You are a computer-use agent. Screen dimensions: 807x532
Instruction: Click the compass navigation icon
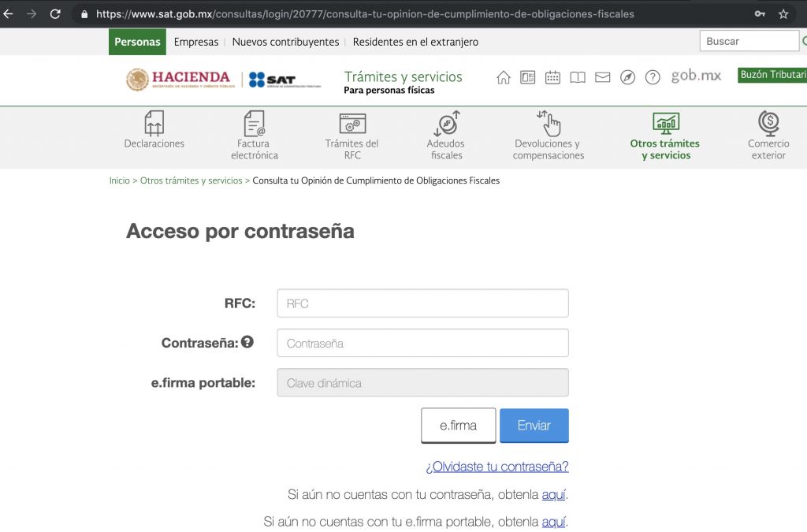click(627, 77)
